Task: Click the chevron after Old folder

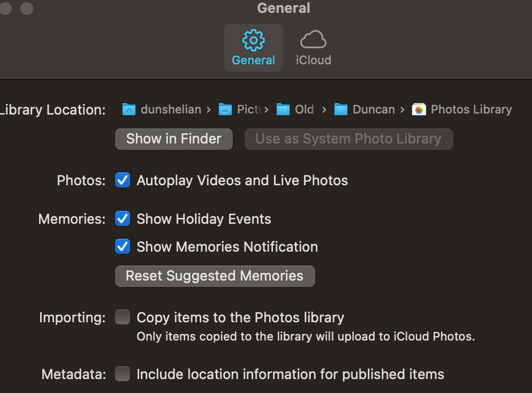Action: click(324, 110)
